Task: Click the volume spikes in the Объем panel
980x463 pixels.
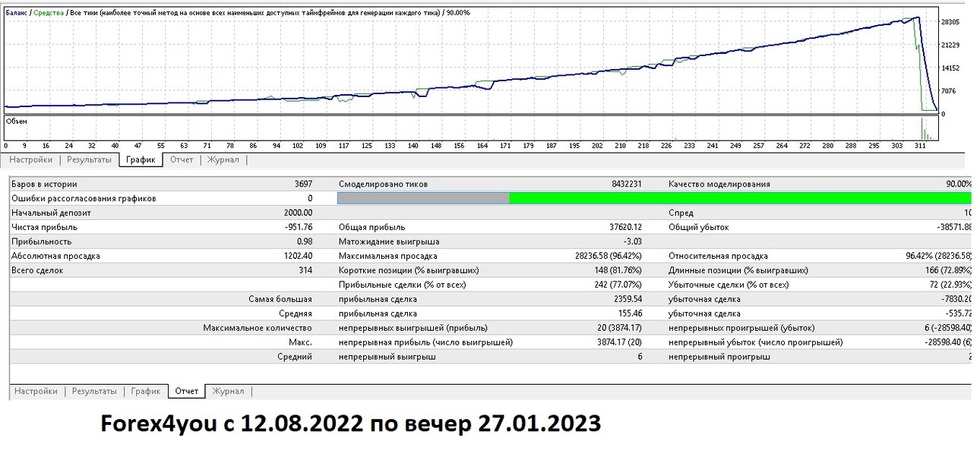Action: 927,129
